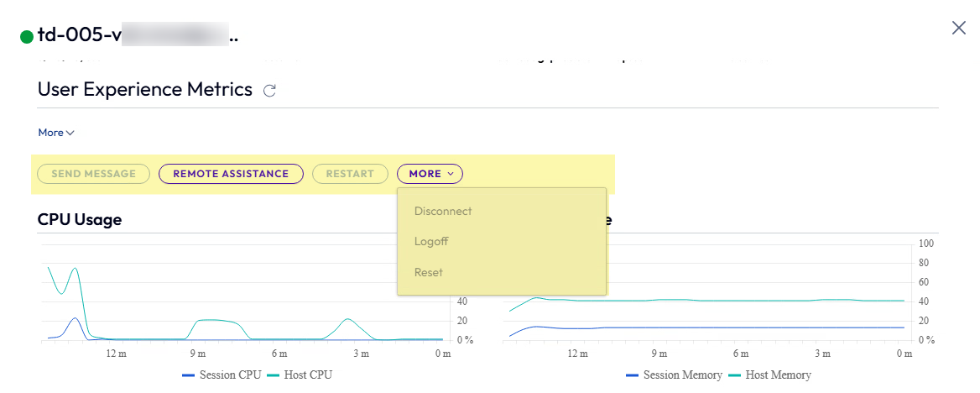This screenshot has width=980, height=393.
Task: Click the Send Message button
Action: point(93,174)
